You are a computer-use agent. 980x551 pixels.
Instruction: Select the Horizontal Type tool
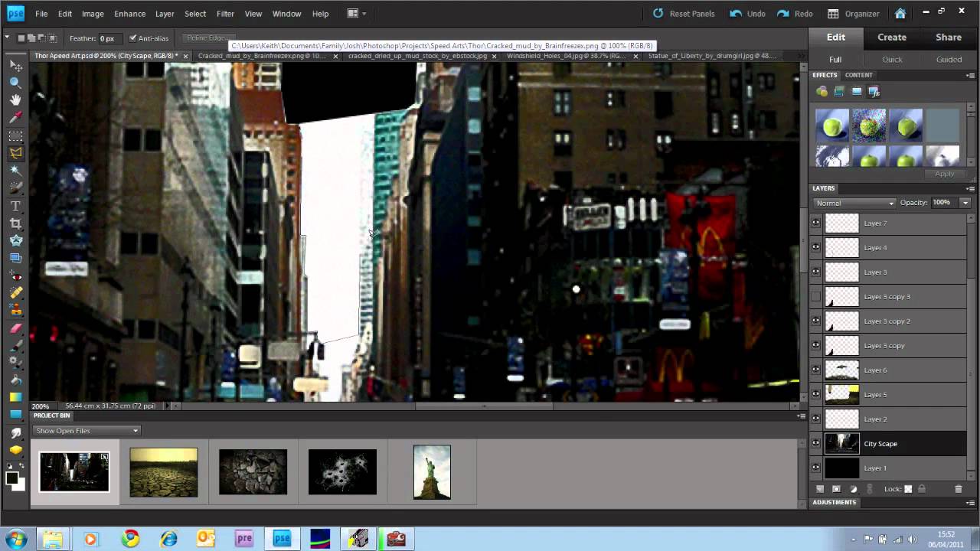coord(15,206)
